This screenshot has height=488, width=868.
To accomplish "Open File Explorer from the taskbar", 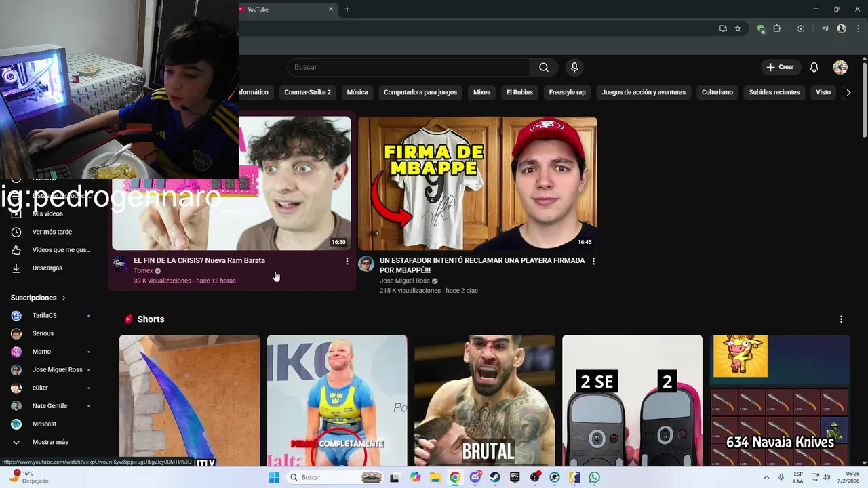I will pos(435,477).
